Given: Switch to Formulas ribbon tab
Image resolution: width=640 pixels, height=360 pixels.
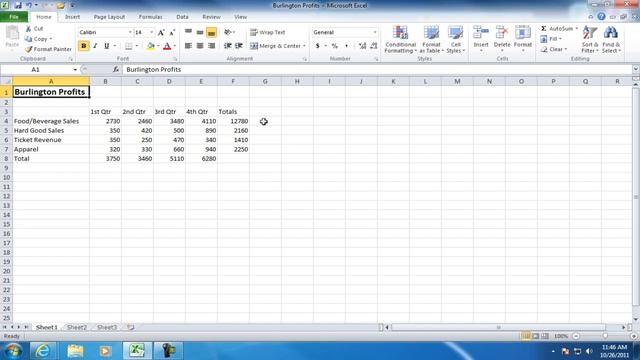Looking at the screenshot, I should coord(151,17).
